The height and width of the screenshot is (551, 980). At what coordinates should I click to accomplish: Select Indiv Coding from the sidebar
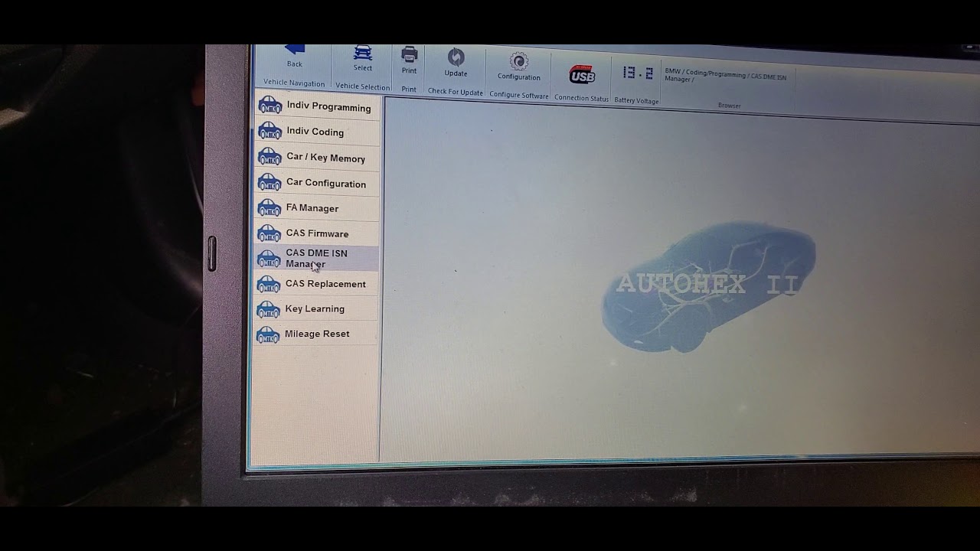317,132
